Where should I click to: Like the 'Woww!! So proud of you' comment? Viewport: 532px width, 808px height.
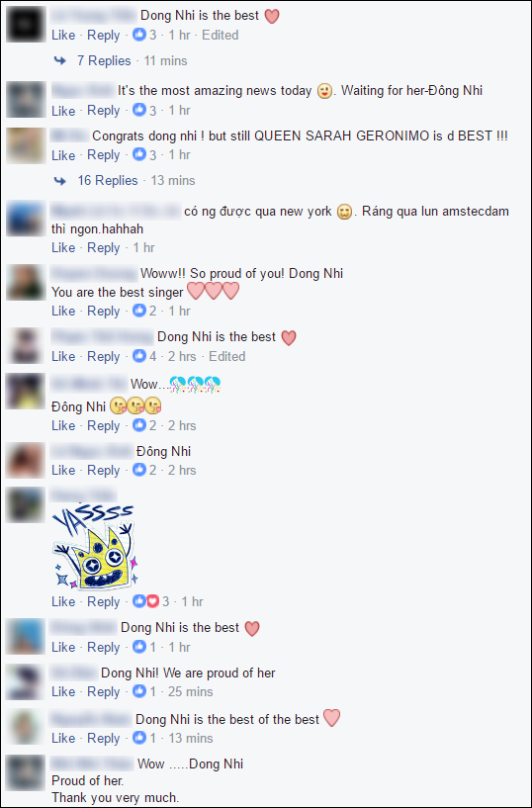pyautogui.click(x=63, y=312)
